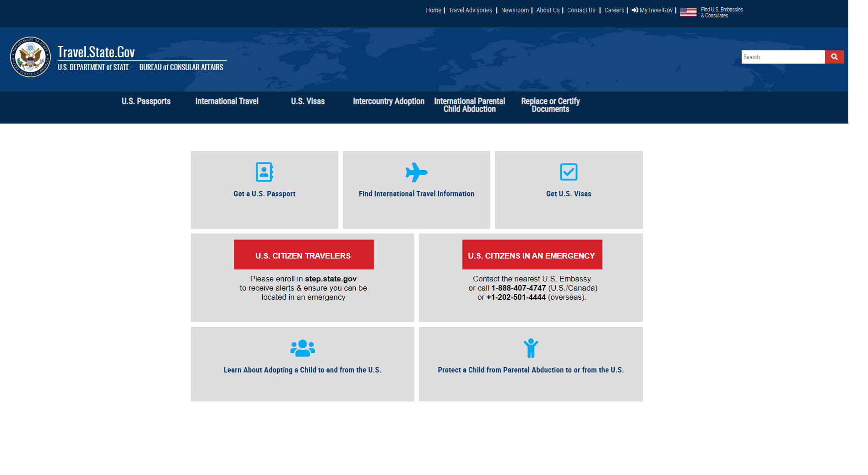Select the Get a U.S. Passport link
The height and width of the screenshot is (475, 868).
coord(265,194)
